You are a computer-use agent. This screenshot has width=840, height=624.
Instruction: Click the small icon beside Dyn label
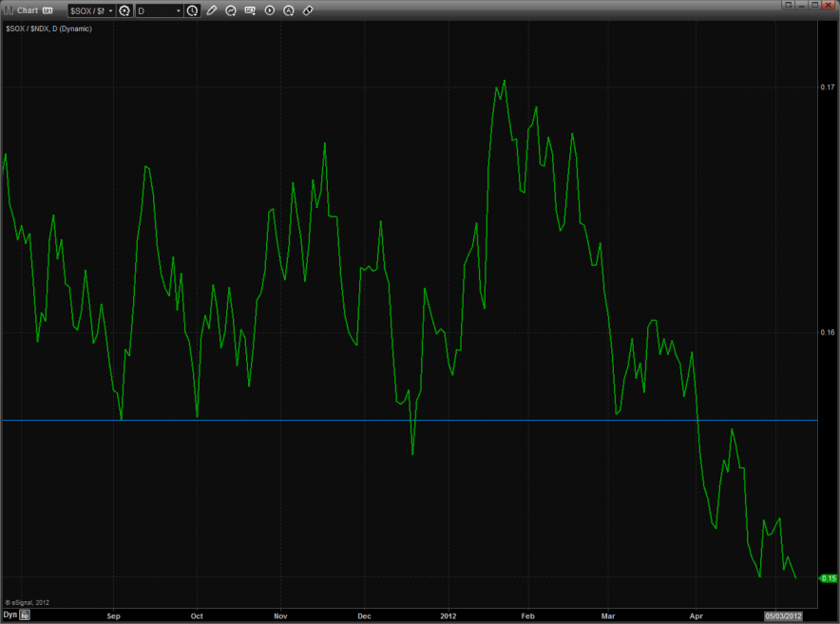[26, 615]
